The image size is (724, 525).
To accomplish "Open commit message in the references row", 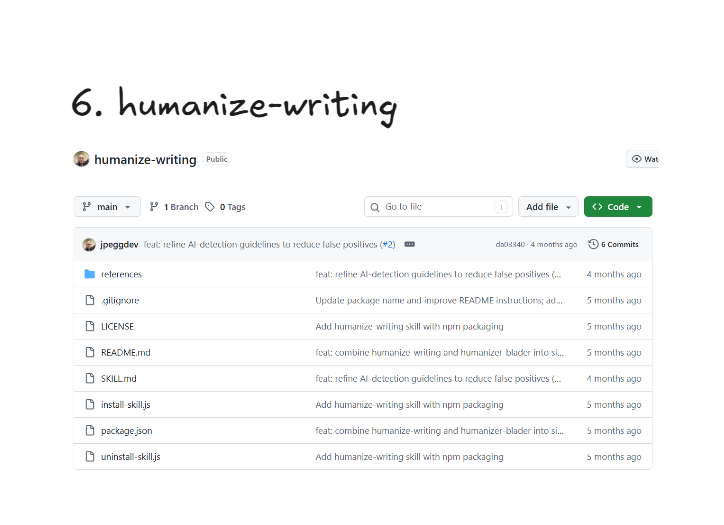I will [x=438, y=274].
